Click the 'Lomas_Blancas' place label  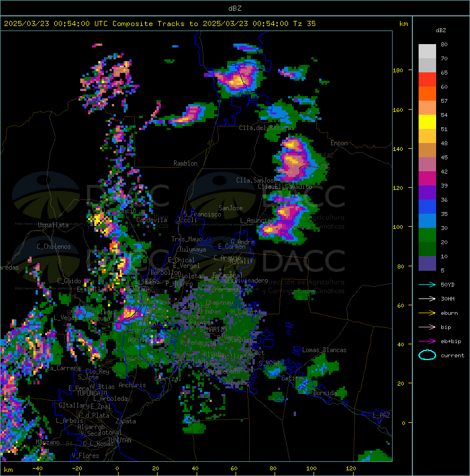coord(324,350)
